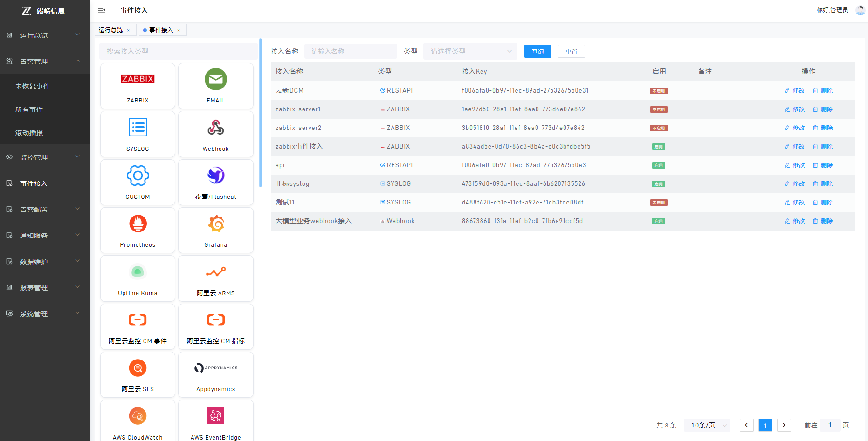Select the Grafana integration card
Screen dimensions: 868x441
[x=216, y=230]
